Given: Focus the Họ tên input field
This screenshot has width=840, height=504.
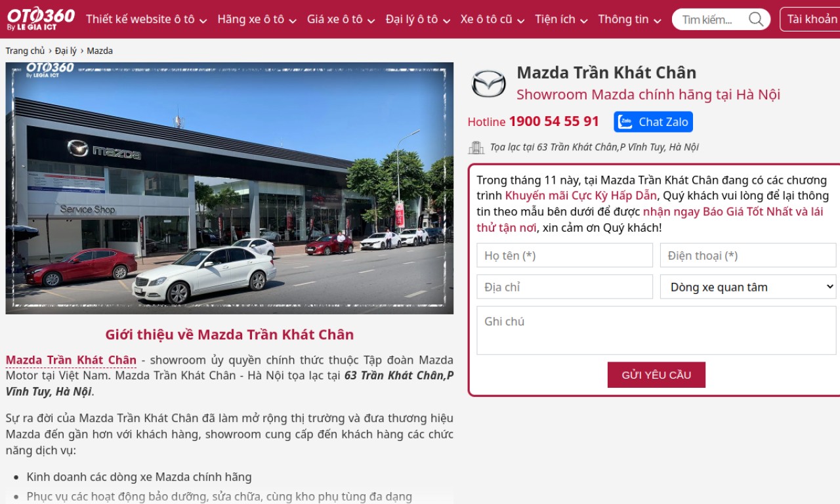Looking at the screenshot, I should tap(565, 255).
